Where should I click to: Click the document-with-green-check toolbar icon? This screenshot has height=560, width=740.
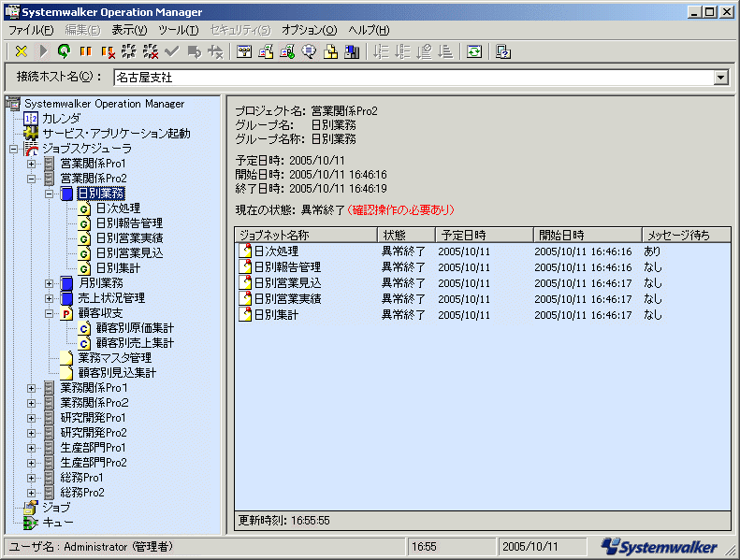[x=287, y=51]
